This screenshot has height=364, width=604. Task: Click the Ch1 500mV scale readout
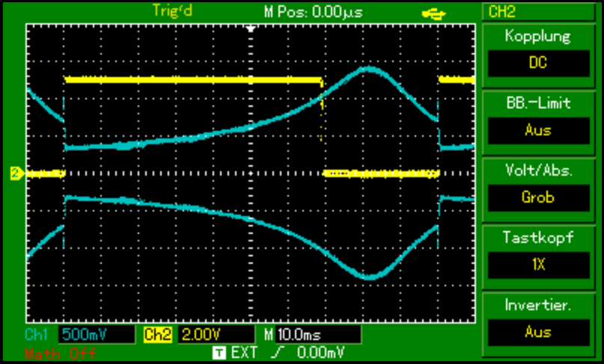(x=96, y=334)
